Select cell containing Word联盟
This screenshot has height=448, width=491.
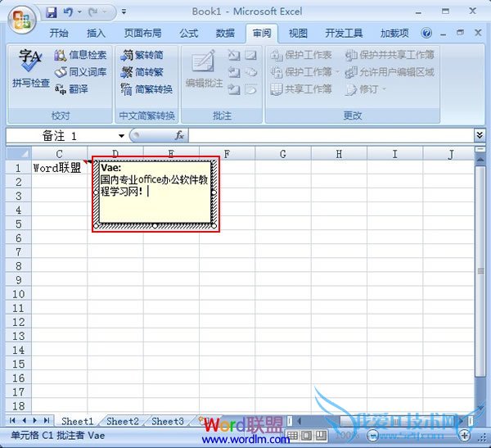[x=59, y=168]
